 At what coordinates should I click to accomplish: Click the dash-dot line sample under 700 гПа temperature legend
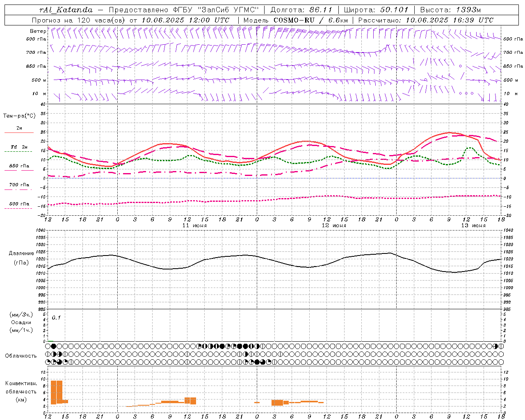pyautogui.click(x=19, y=189)
